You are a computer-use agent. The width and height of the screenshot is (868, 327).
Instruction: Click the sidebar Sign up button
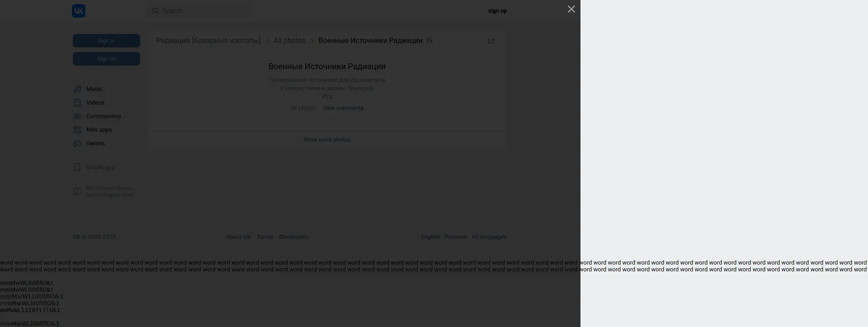pos(106,59)
